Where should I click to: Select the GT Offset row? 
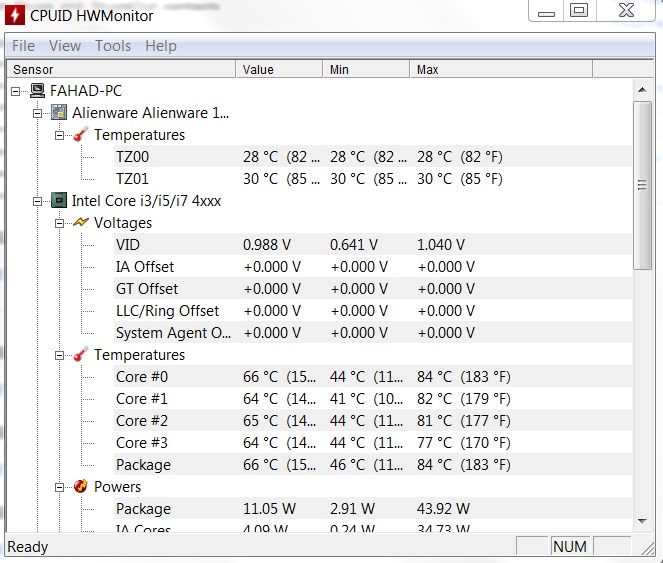tap(373, 288)
